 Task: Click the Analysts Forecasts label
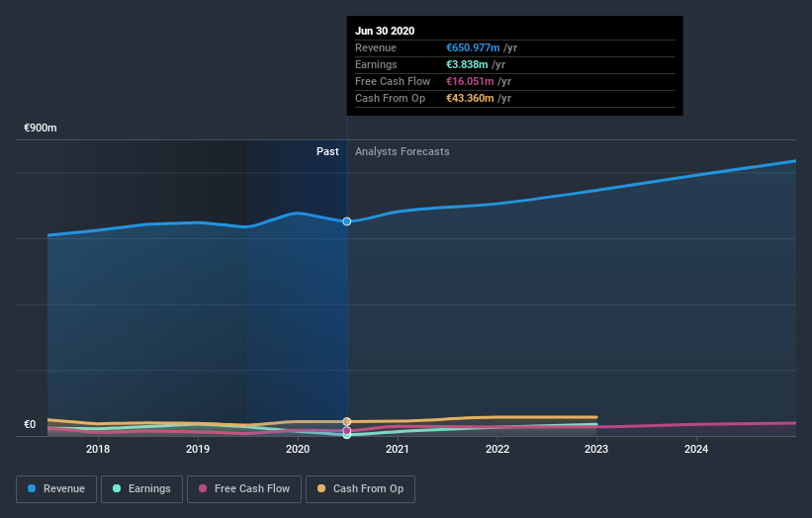403,151
